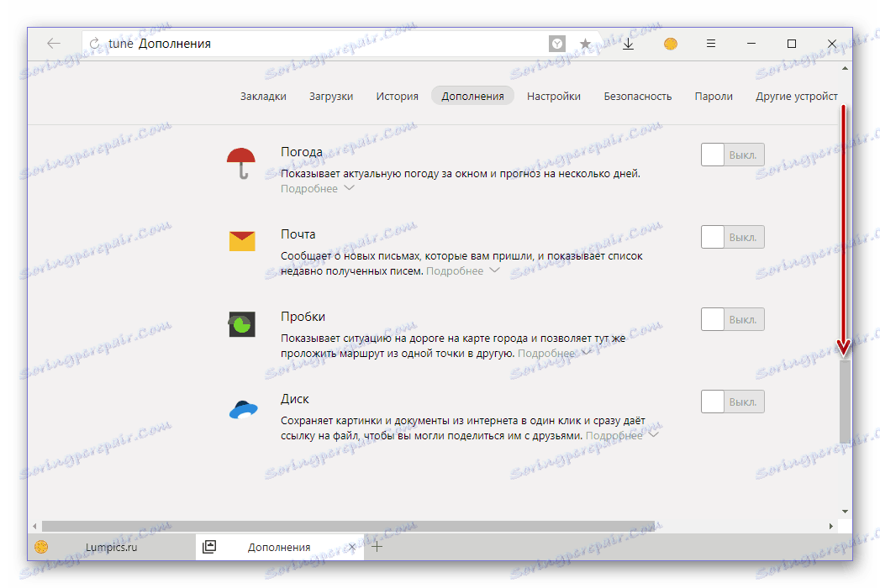The width and height of the screenshot is (880, 588).
Task: Open Другие устройства section
Action: (x=797, y=96)
